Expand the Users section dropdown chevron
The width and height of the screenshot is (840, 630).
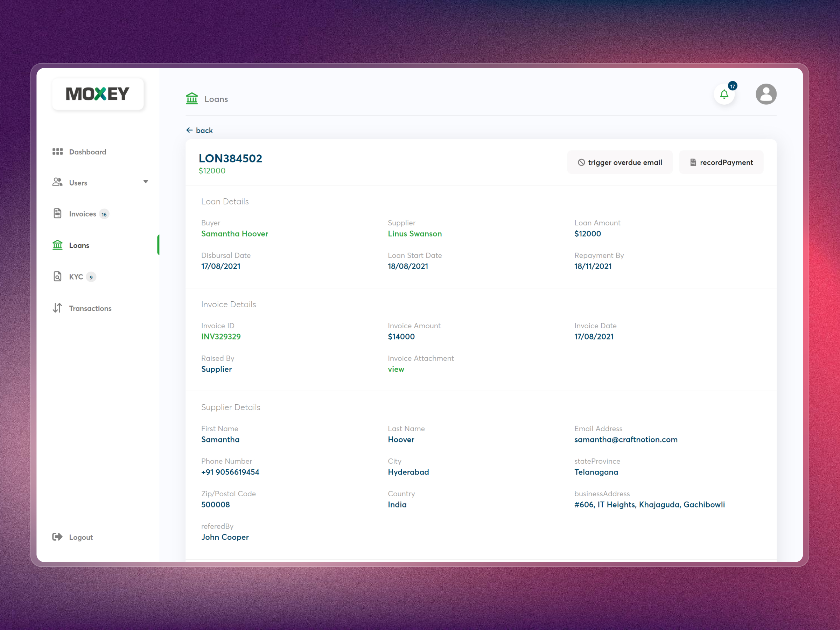click(x=146, y=182)
